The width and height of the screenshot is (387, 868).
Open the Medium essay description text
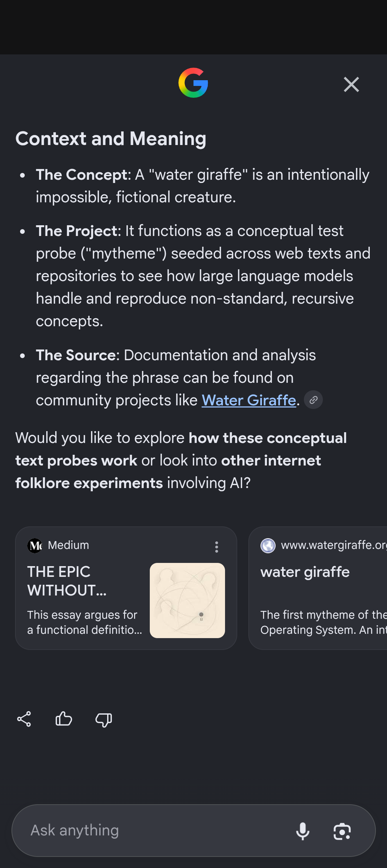click(x=85, y=622)
